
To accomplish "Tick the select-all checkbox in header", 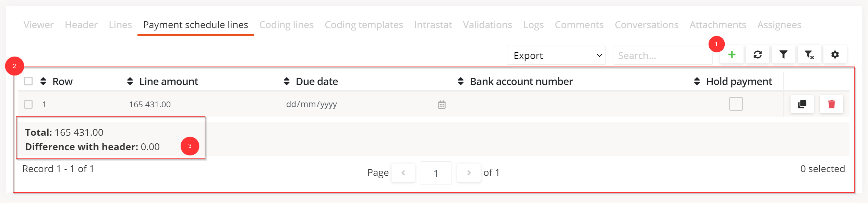I will [x=28, y=81].
